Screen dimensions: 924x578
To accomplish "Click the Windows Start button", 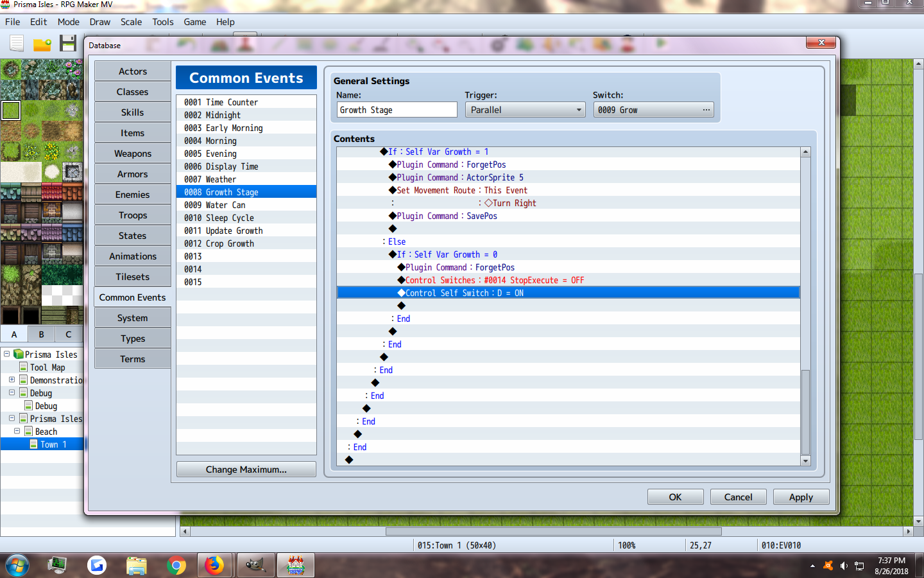I will [17, 566].
